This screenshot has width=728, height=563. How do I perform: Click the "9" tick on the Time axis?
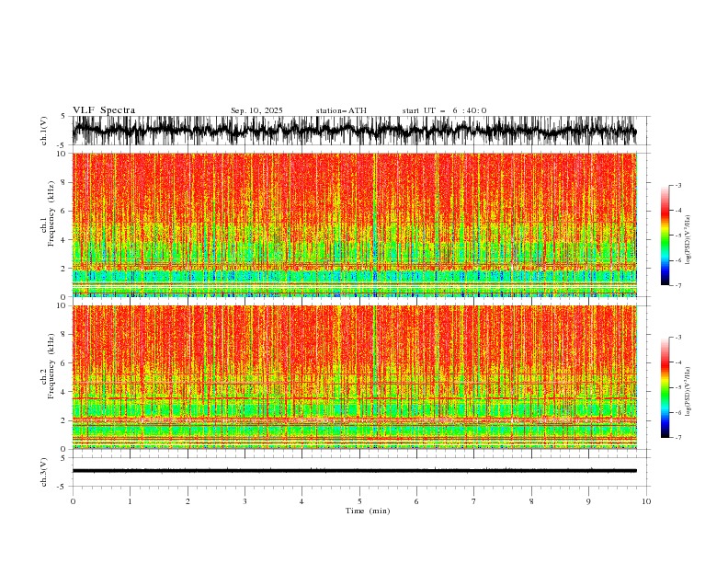589,501
